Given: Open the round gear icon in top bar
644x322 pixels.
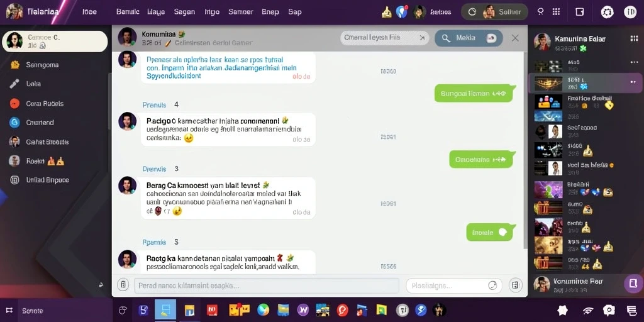Looking at the screenshot, I should coord(607,12).
